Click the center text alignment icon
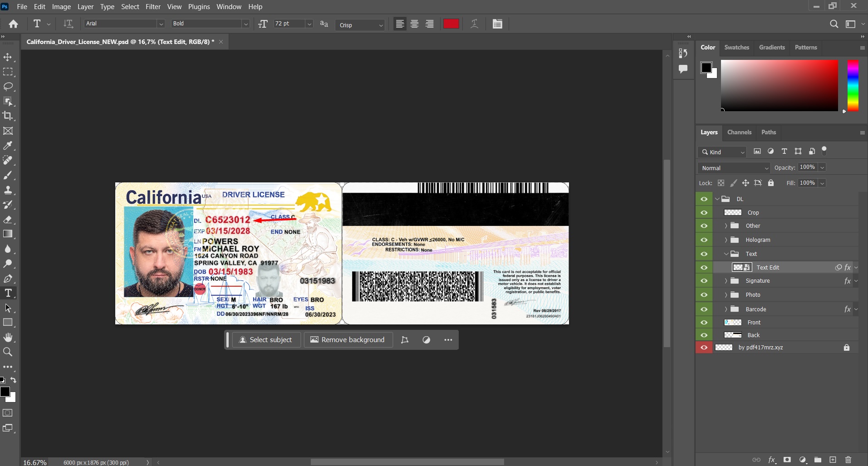The height and width of the screenshot is (466, 868). 414,24
